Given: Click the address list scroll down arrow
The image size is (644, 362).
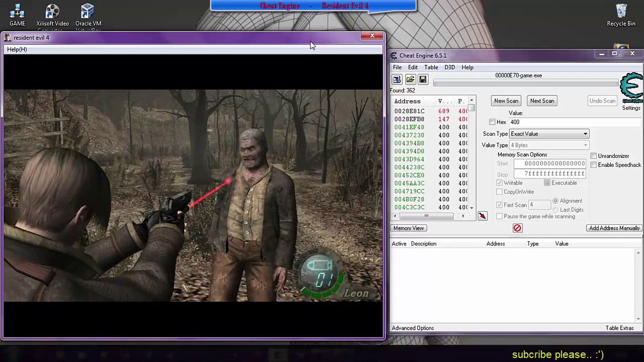Looking at the screenshot, I should (471, 208).
